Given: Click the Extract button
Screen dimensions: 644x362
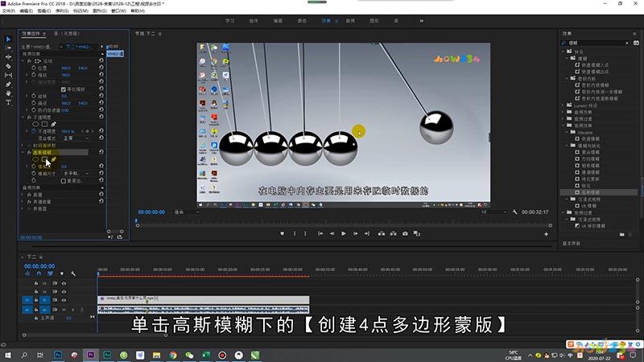Looking at the screenshot, I should coord(393,233).
